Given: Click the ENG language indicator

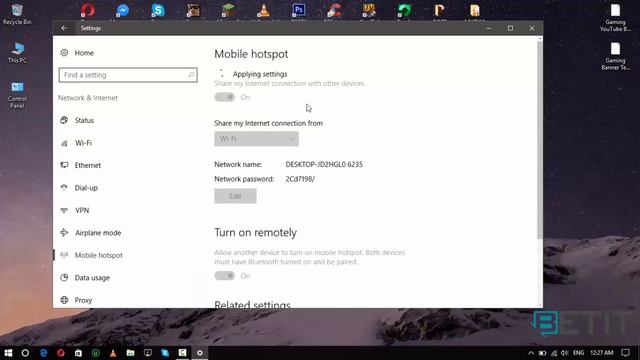Looking at the screenshot, I should point(578,353).
